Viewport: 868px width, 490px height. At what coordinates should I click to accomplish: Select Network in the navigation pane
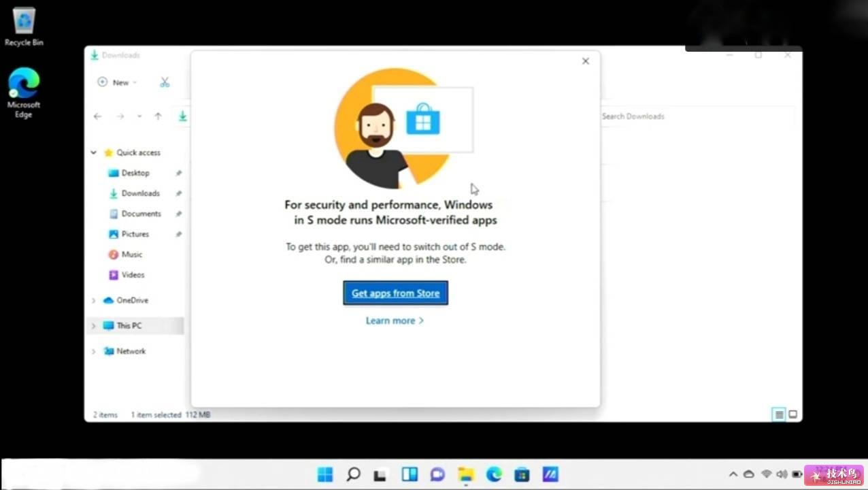click(x=131, y=351)
